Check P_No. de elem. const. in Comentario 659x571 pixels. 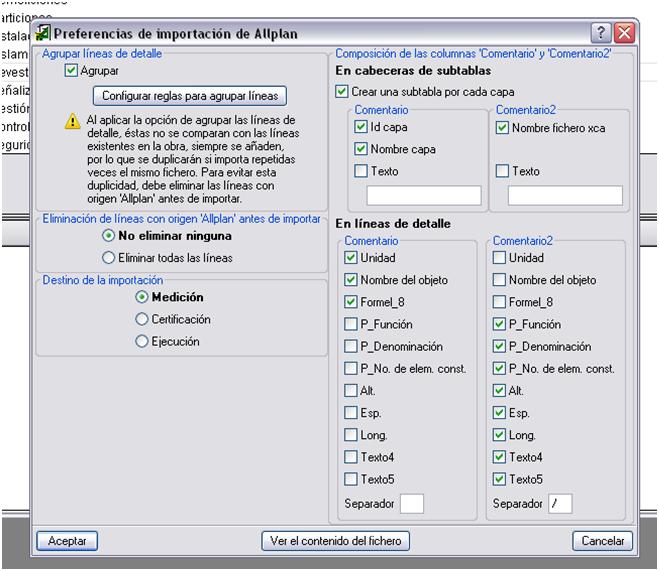[x=351, y=368]
